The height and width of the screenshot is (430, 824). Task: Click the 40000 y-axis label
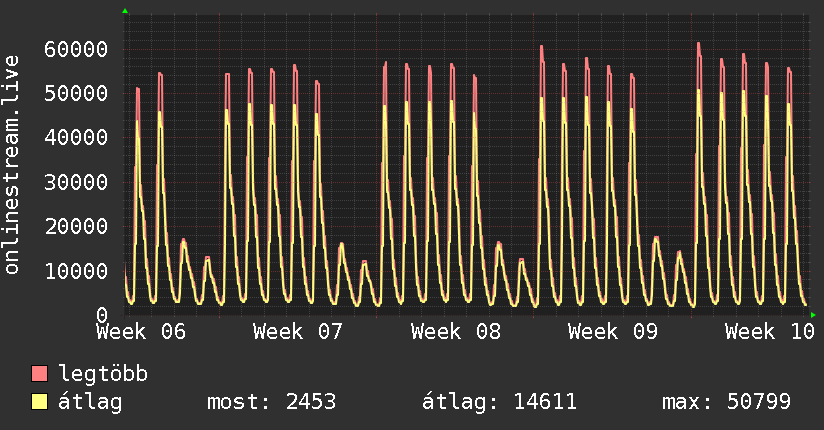(x=76, y=138)
